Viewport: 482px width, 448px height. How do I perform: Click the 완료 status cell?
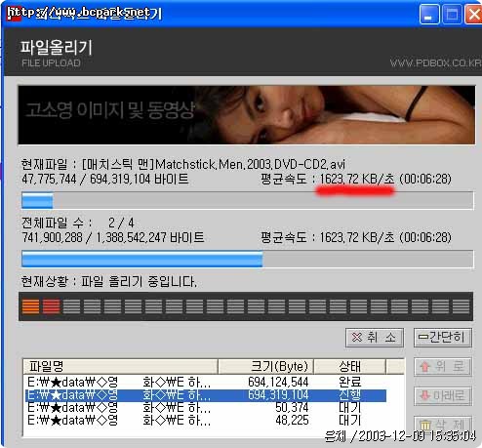pyautogui.click(x=350, y=382)
